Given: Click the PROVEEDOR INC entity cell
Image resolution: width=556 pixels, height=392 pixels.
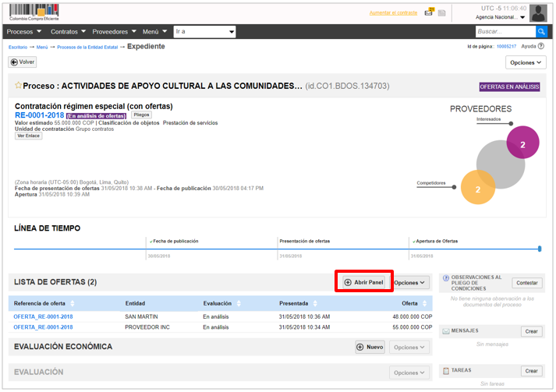Looking at the screenshot, I should pyautogui.click(x=147, y=327).
